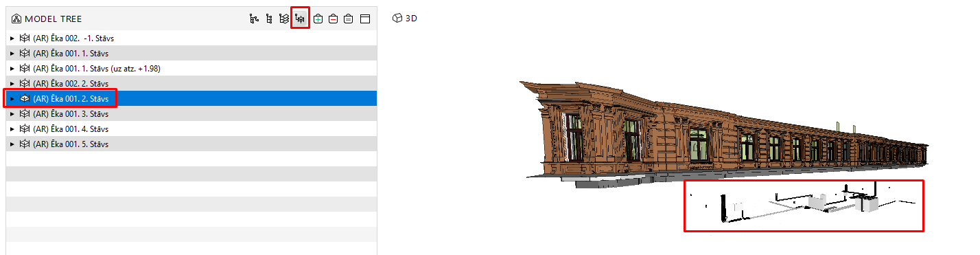980x255 pixels.
Task: Expand the (AR) Ēka 001. 4. Stāvs node
Action: point(12,129)
